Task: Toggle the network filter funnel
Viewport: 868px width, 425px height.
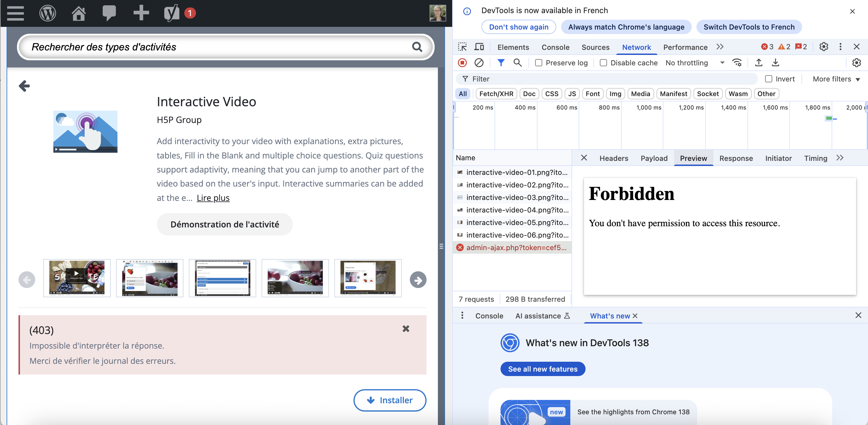Action: tap(501, 63)
